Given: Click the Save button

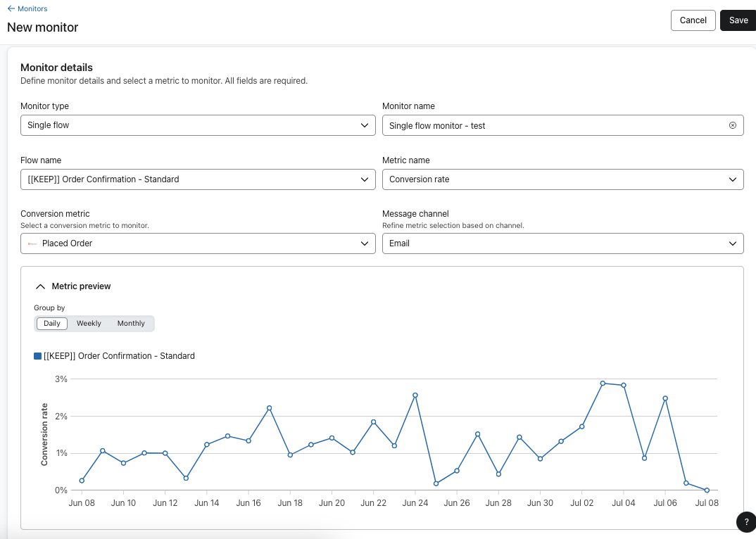Looking at the screenshot, I should pyautogui.click(x=737, y=20).
